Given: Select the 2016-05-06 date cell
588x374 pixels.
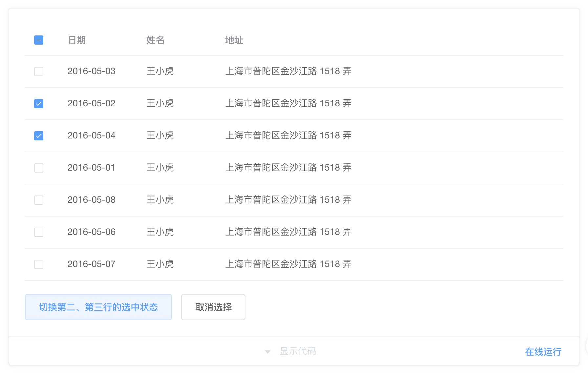Looking at the screenshot, I should coord(92,232).
